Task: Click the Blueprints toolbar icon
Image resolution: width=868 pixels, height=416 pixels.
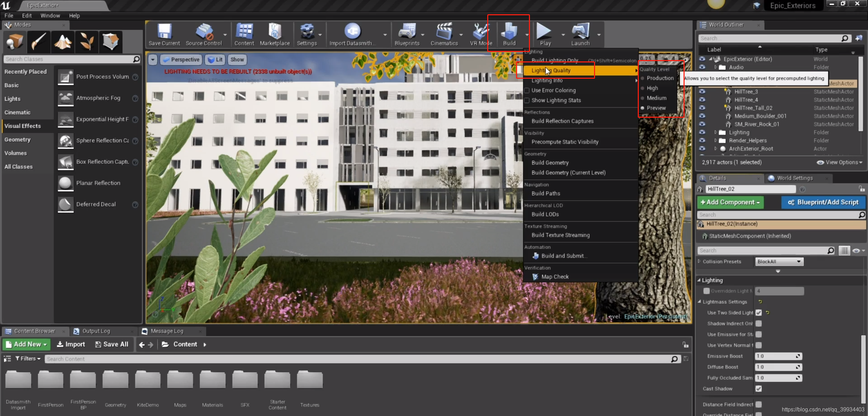Action: click(407, 34)
